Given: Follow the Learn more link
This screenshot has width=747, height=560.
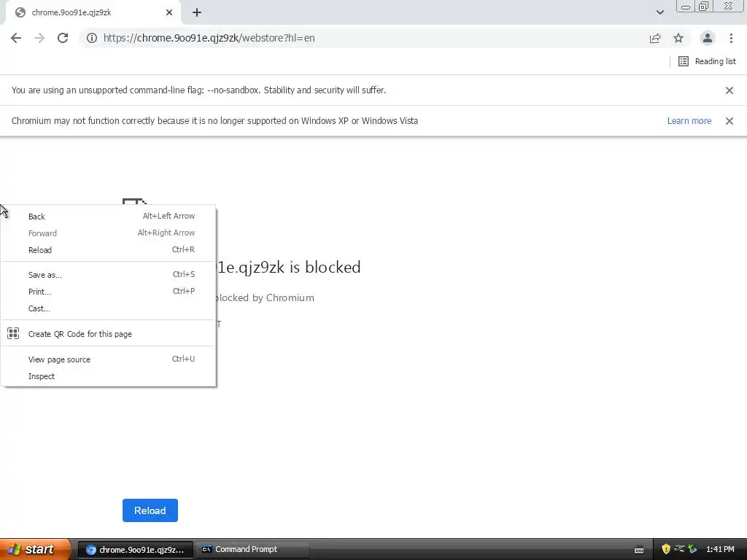Looking at the screenshot, I should (x=689, y=121).
